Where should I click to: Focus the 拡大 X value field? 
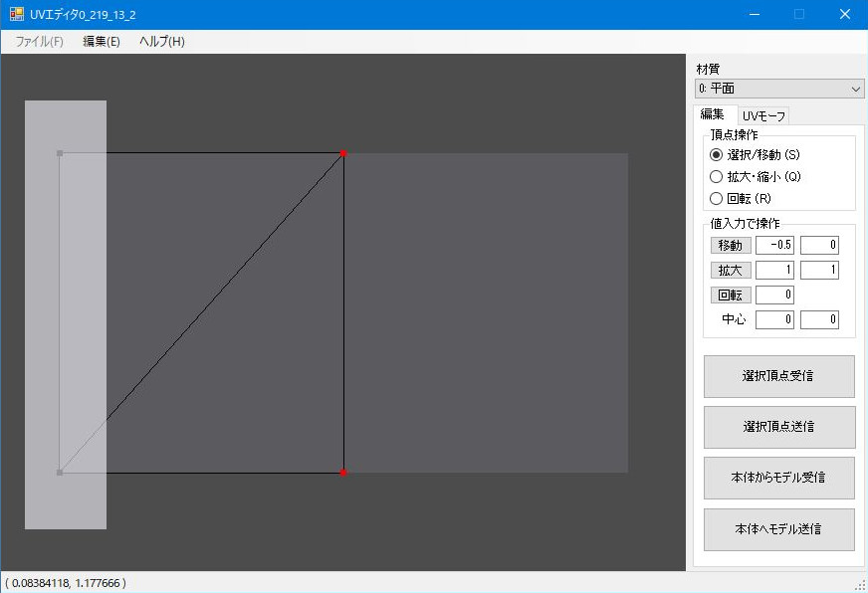(774, 270)
